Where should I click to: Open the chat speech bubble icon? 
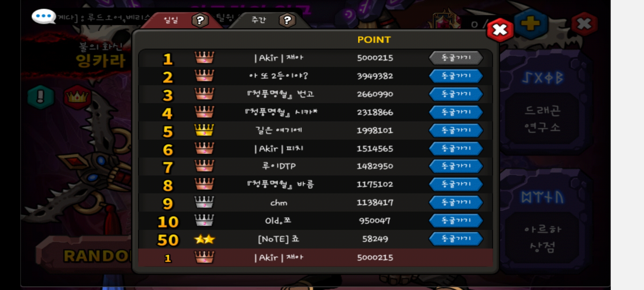pyautogui.click(x=44, y=16)
